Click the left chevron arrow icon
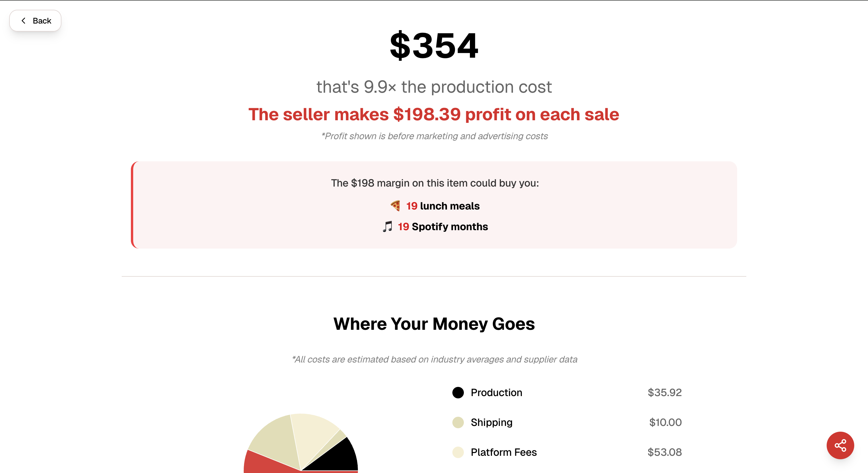 [x=23, y=21]
